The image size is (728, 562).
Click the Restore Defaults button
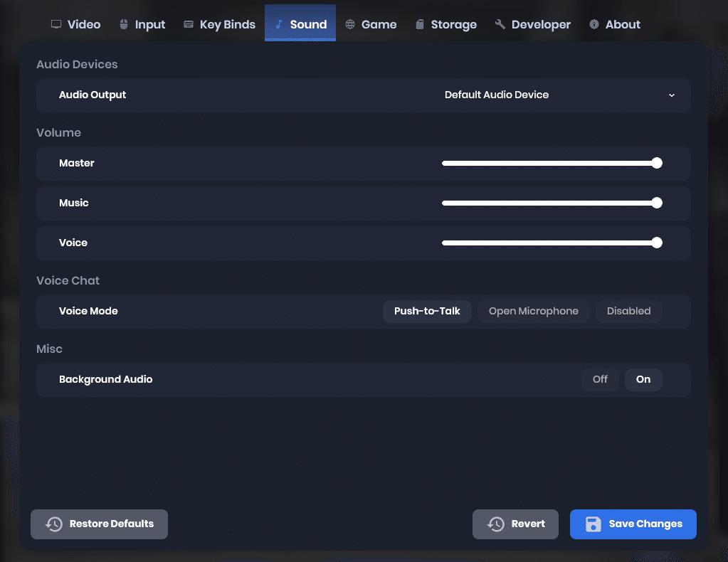(100, 524)
